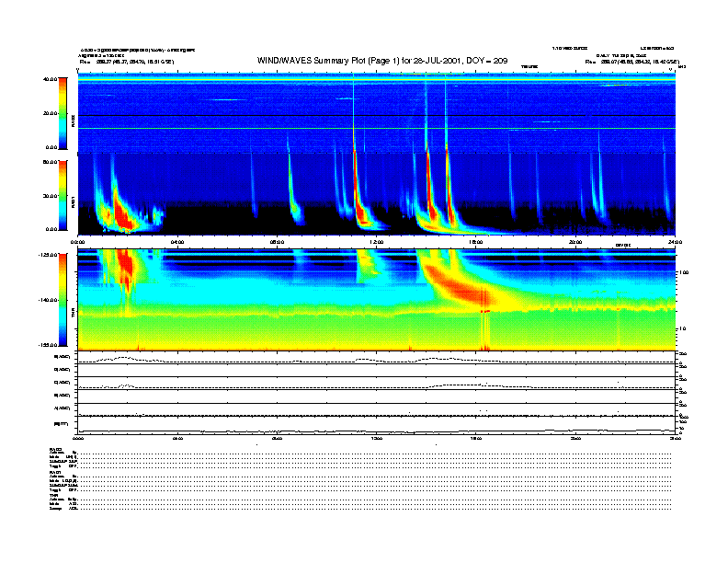Click the 24:00 time label under RAD1 spectrogram
The width and height of the screenshot is (728, 563).
click(675, 242)
